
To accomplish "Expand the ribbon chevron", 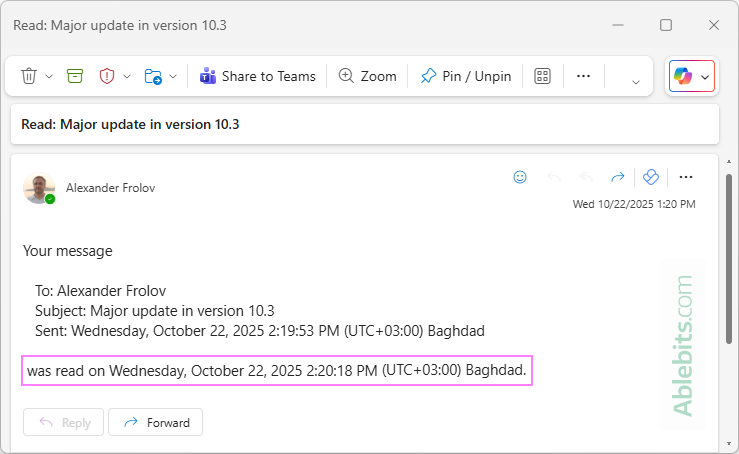I will coord(635,82).
